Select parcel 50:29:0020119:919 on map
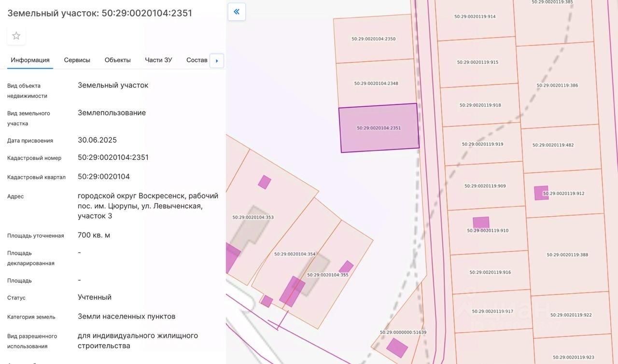This screenshot has width=618, height=364. [483, 144]
